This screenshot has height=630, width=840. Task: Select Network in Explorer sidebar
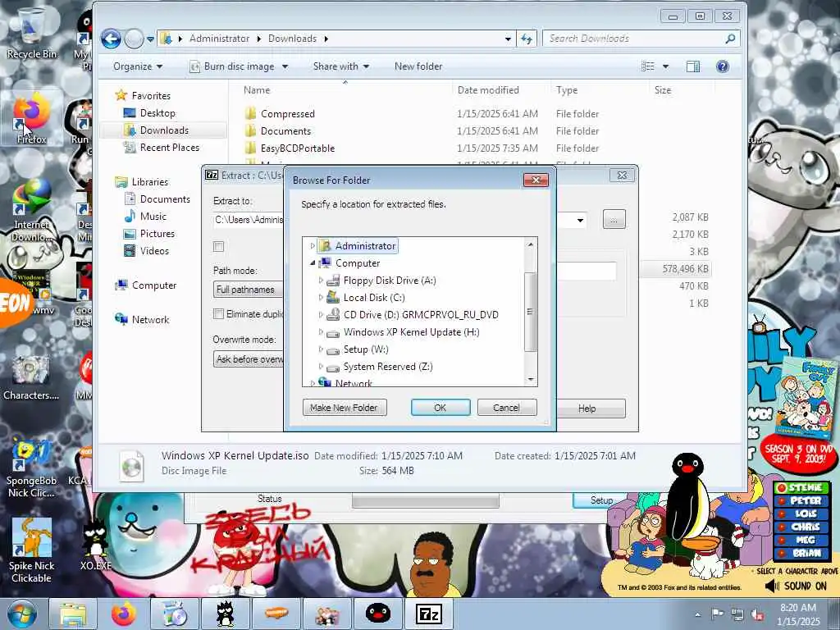pyautogui.click(x=150, y=320)
